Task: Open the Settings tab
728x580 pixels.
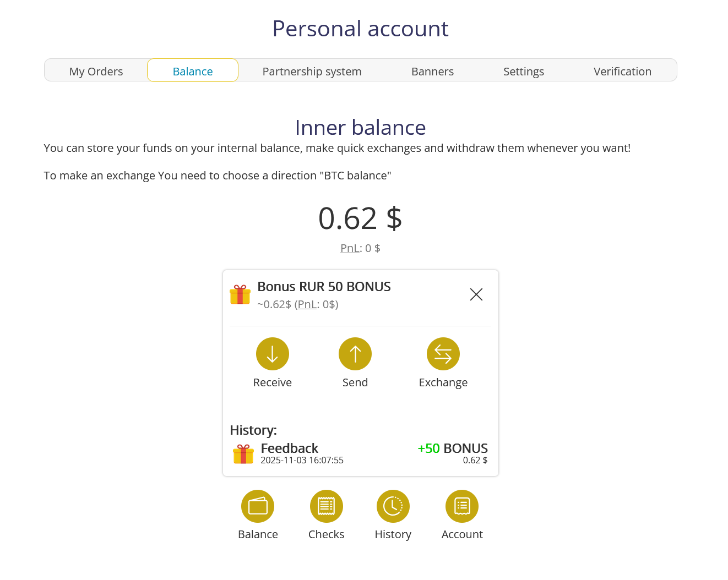Action: 523,72
